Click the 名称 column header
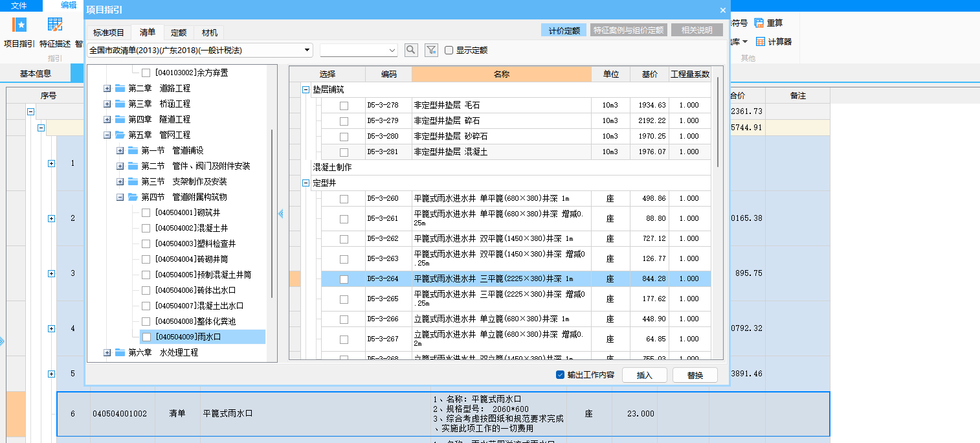Viewport: 980px width, 443px height. tap(502, 74)
